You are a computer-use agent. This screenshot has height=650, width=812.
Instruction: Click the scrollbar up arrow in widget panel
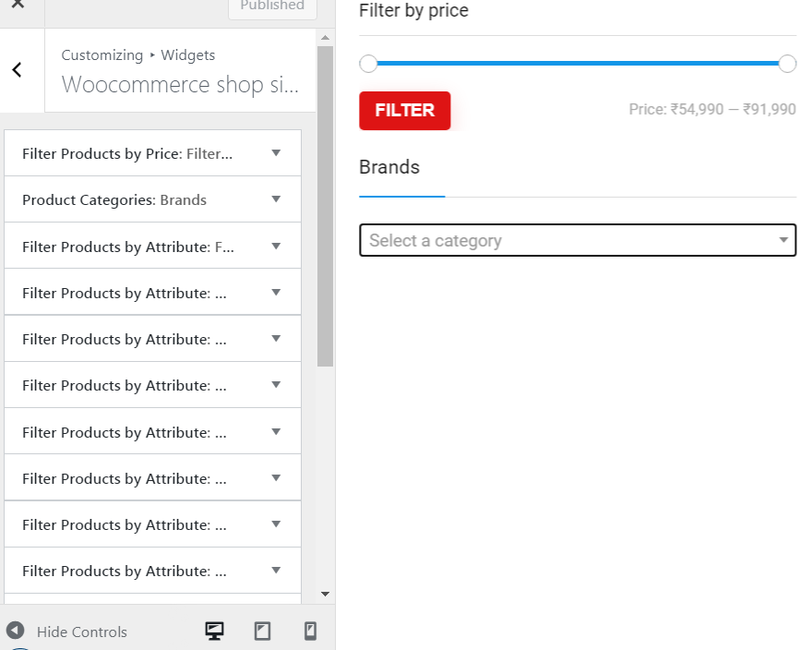tap(325, 37)
